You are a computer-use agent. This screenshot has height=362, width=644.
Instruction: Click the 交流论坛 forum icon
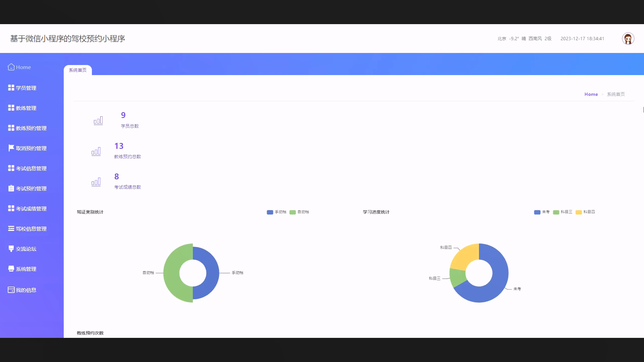[x=11, y=249]
